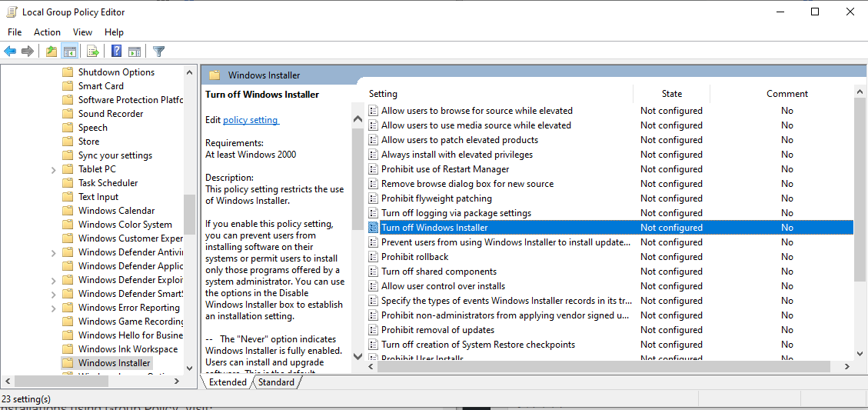Select Sync your settings folder
The height and width of the screenshot is (410, 868).
115,155
